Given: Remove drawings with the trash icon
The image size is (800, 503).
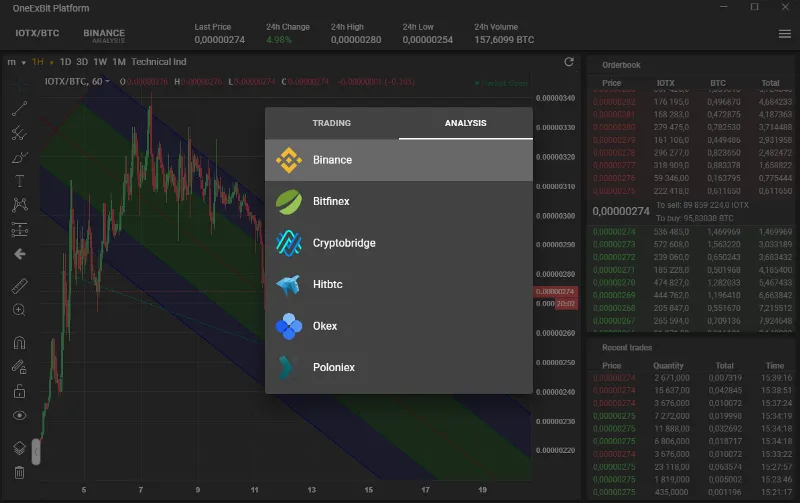Looking at the screenshot, I should [19, 472].
